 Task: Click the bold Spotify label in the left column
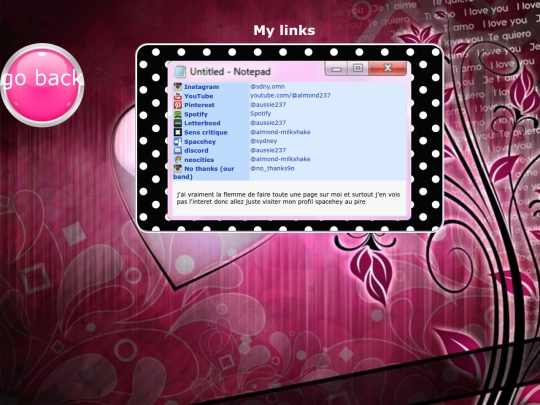coord(196,114)
